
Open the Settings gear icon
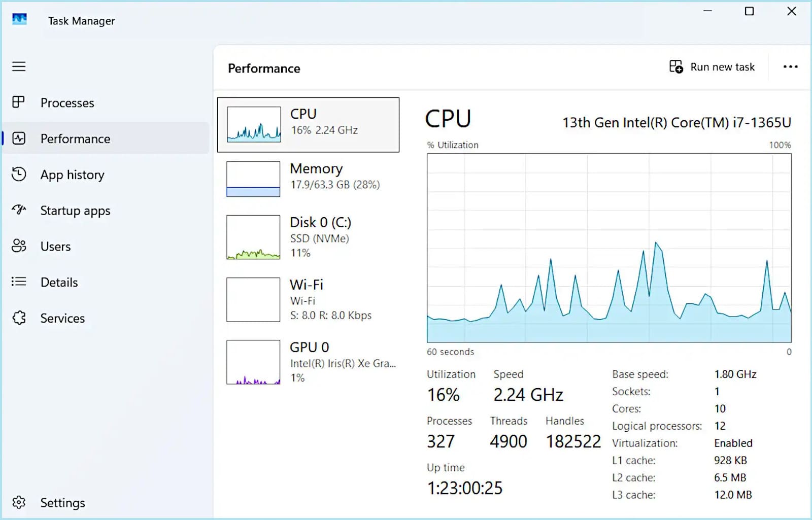click(x=19, y=502)
